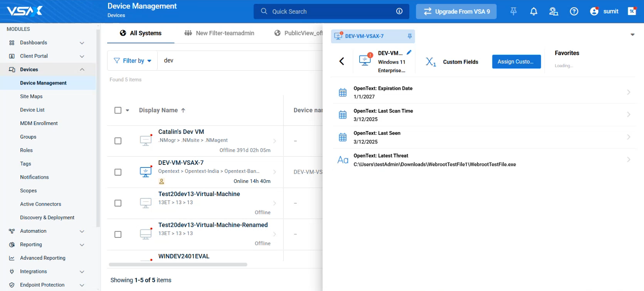Open the Filter by dropdown
Image resolution: width=644 pixels, height=291 pixels.
[x=132, y=61]
